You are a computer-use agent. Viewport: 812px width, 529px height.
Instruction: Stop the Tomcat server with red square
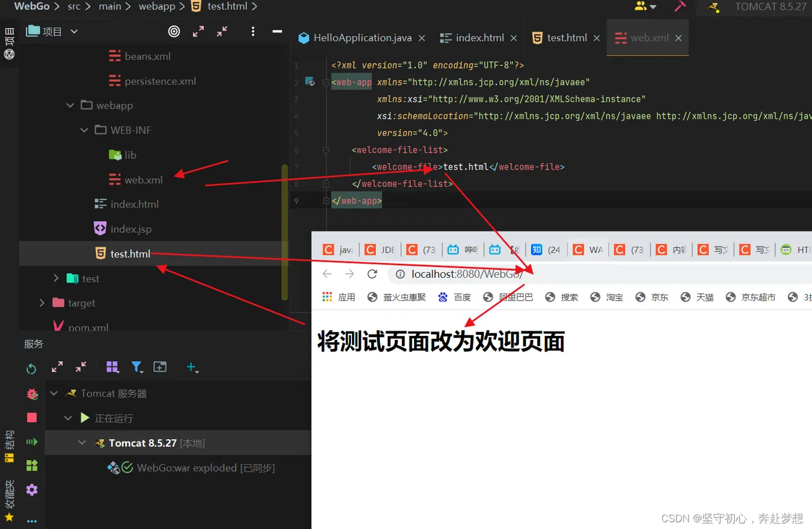coord(32,418)
